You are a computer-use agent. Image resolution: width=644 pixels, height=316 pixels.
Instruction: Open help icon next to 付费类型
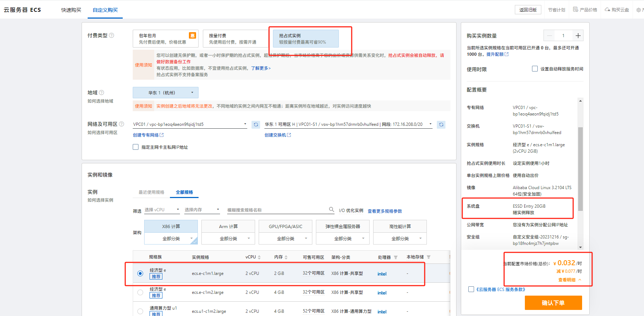pyautogui.click(x=112, y=35)
